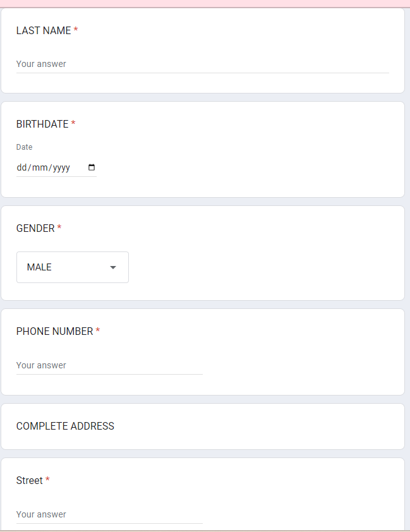Focus the Last Name answer field

202,64
